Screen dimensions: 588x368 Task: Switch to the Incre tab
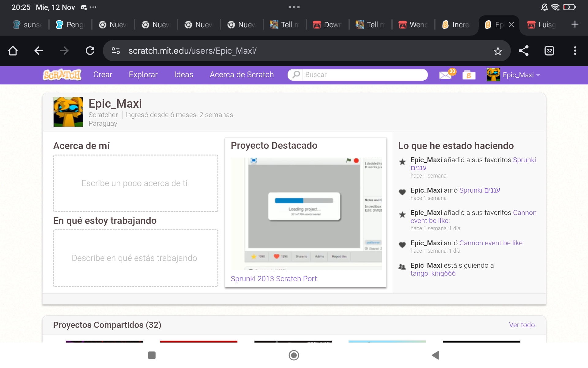click(x=456, y=25)
